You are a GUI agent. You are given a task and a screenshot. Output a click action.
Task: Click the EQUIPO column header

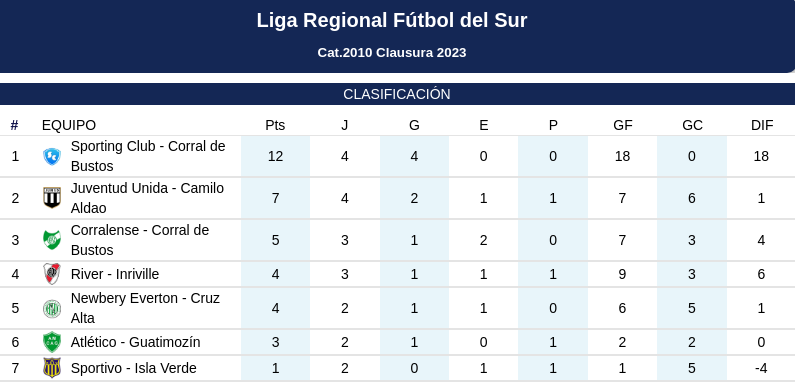(x=69, y=125)
